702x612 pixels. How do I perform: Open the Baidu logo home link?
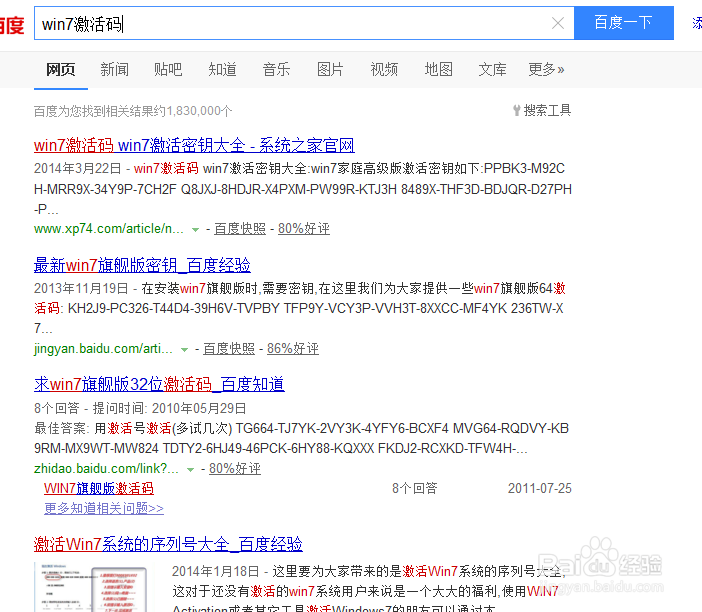[x=12, y=25]
